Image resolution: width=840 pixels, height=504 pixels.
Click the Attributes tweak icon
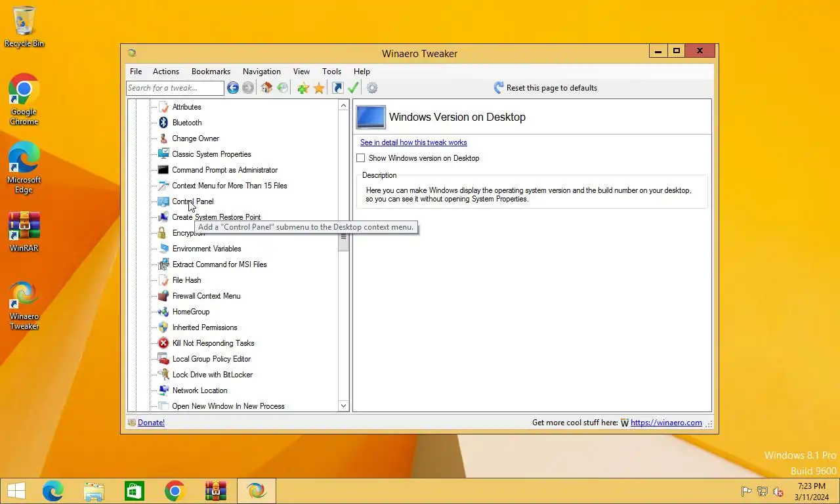(x=163, y=107)
